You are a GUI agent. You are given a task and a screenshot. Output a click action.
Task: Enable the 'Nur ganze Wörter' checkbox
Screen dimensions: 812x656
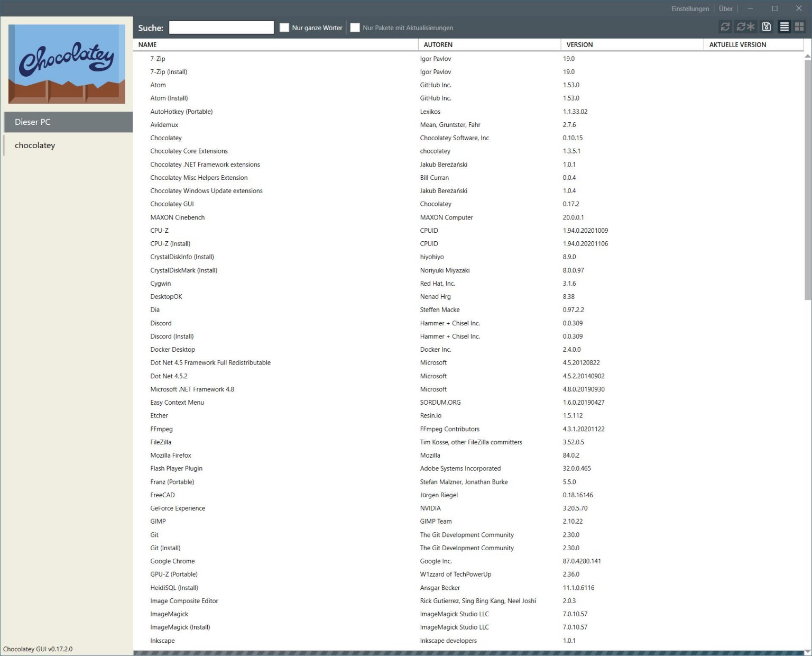[284, 28]
